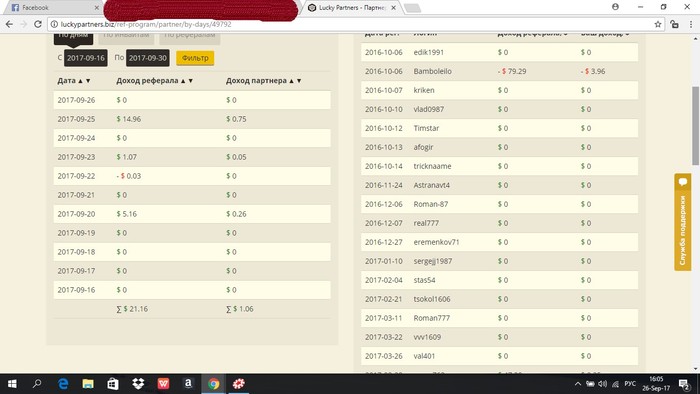The height and width of the screenshot is (394, 700).
Task: Select referral login tricknaame
Action: (432, 166)
